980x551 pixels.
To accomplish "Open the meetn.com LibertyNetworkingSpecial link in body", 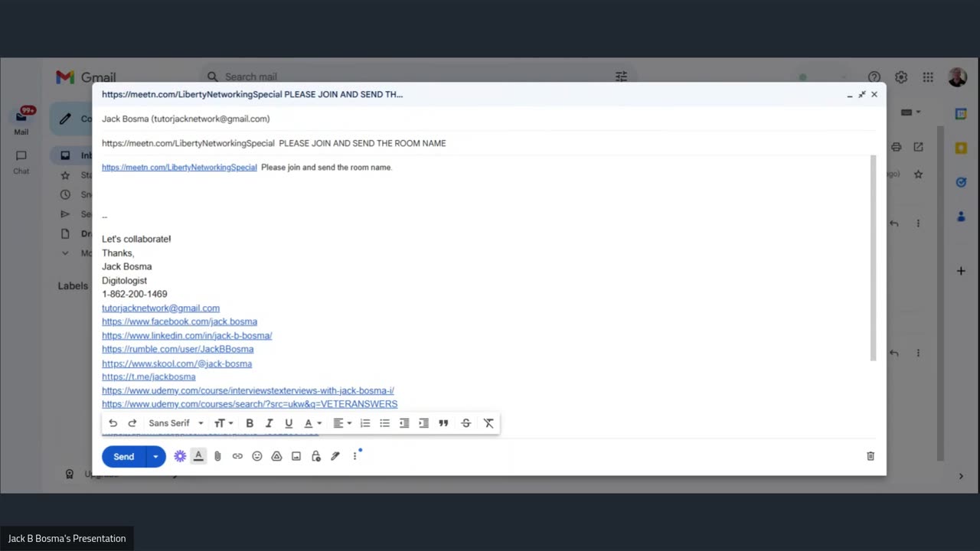I will [x=179, y=167].
